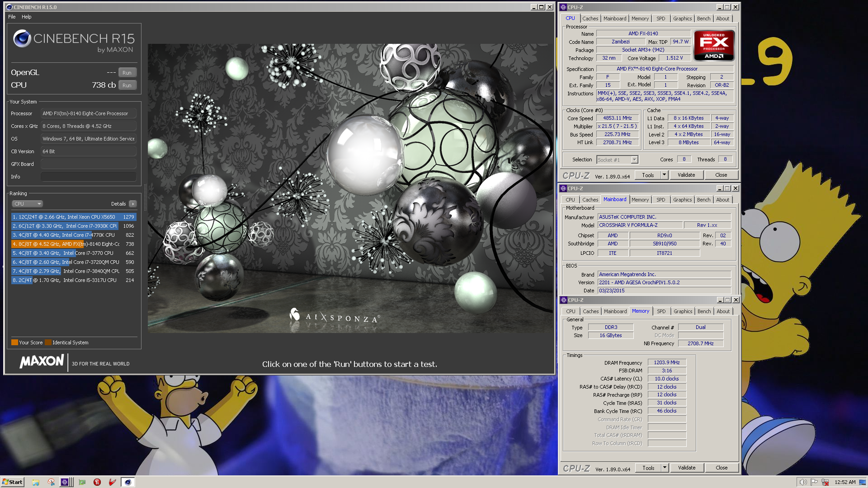
Task: Click Close in the top CPU-Z window
Action: (721, 175)
